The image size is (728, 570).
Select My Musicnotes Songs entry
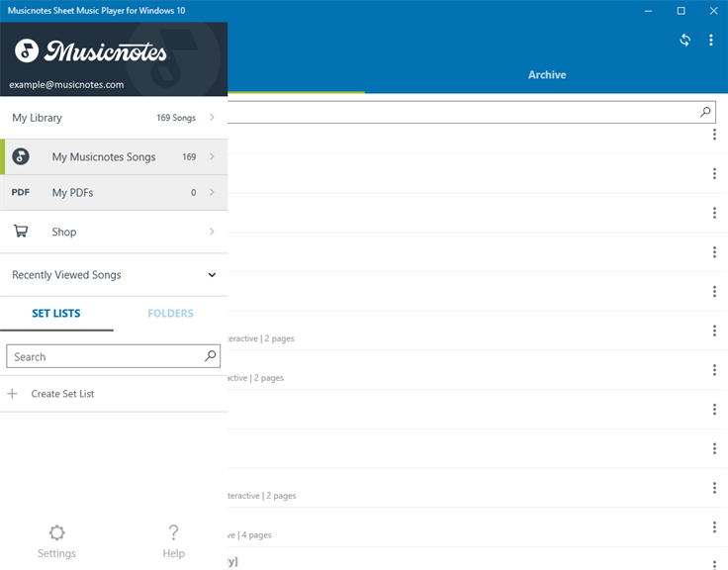[x=114, y=156]
